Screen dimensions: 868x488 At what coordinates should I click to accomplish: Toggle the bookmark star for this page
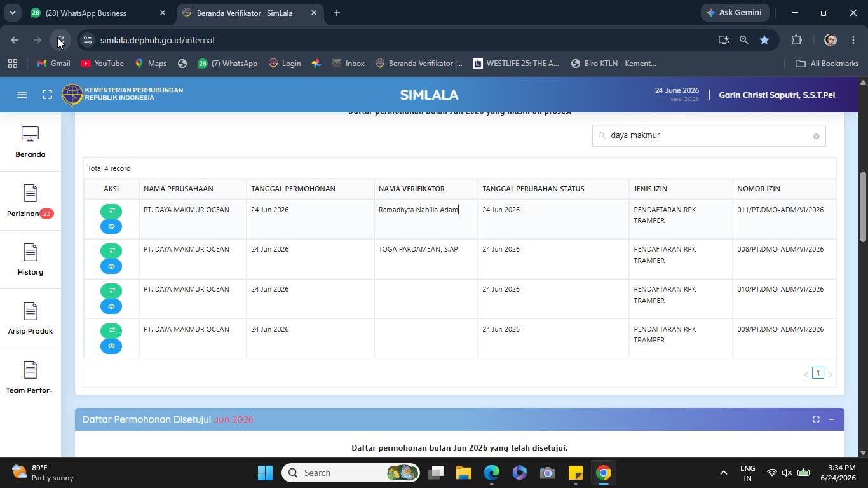[x=764, y=40]
